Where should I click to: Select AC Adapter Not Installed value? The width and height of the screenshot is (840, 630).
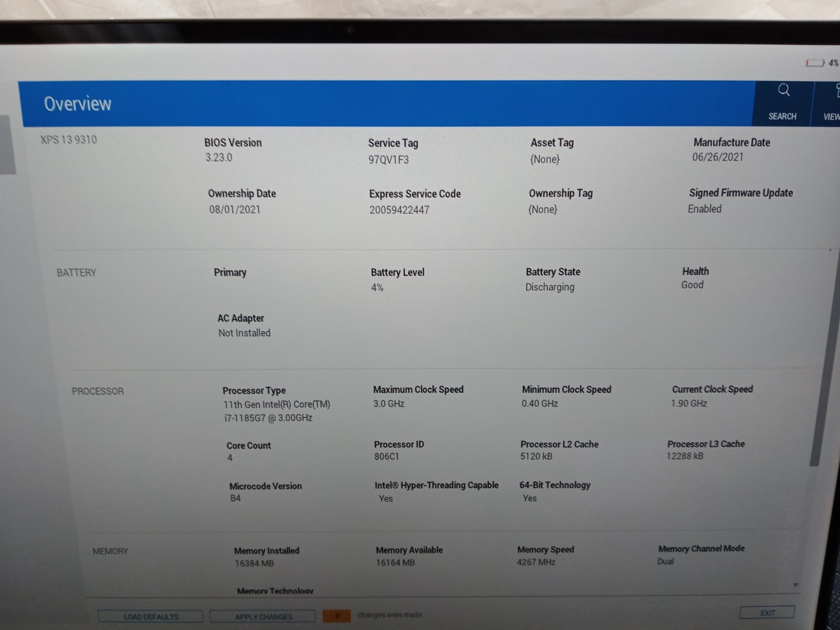[x=244, y=333]
